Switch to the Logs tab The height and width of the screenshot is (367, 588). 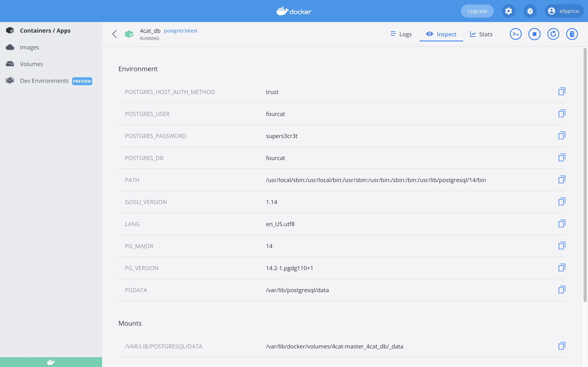coord(401,34)
